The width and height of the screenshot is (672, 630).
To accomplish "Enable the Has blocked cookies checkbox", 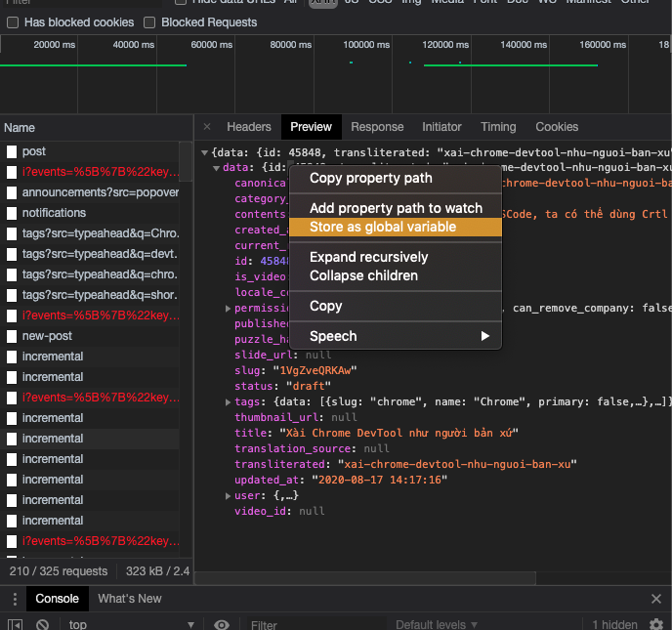I will pos(11,22).
